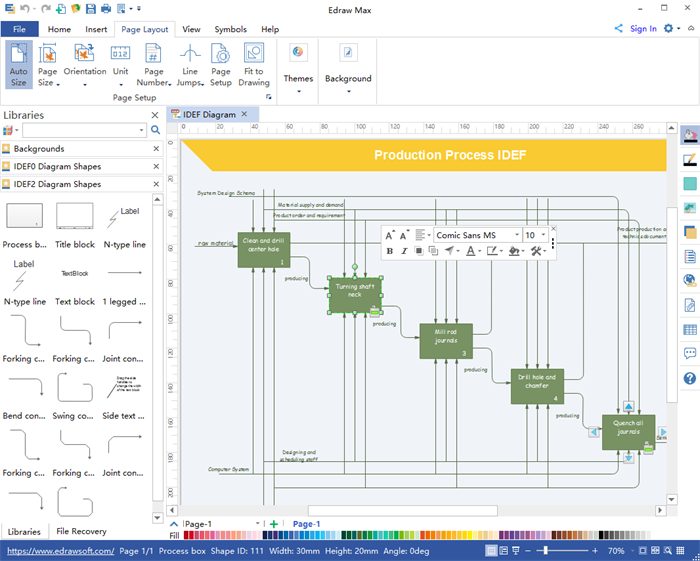Open the Themes dropdown
The width and height of the screenshot is (700, 561).
point(298,78)
